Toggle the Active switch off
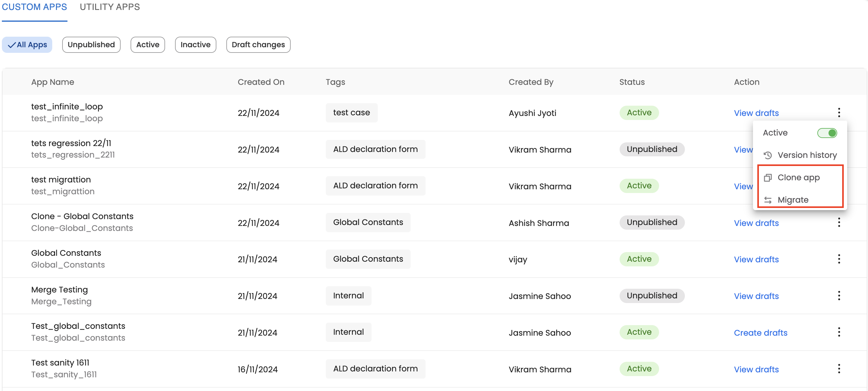Screen dimensions: 868x391 [x=827, y=133]
